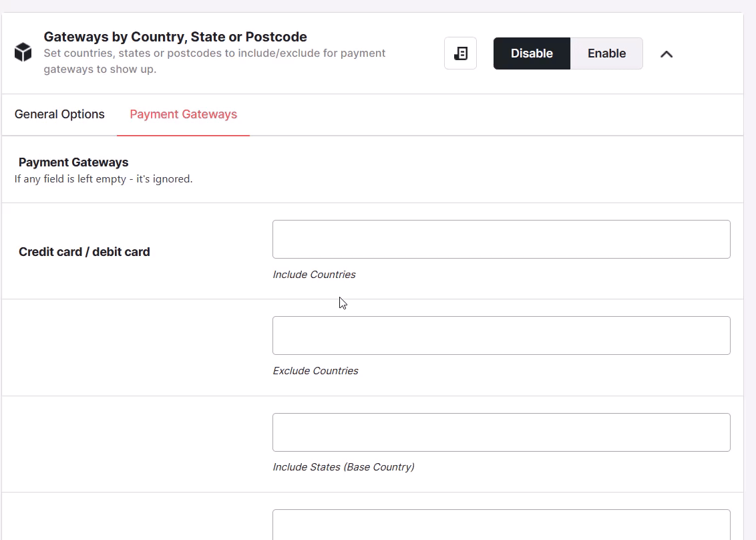
Task: Click the "If any field is left empty" note
Action: [104, 179]
